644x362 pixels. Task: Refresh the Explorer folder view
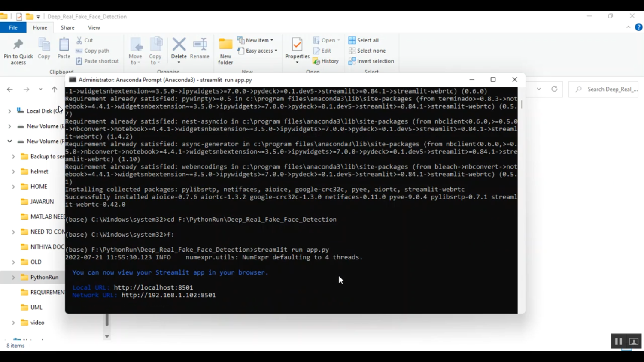click(x=555, y=89)
